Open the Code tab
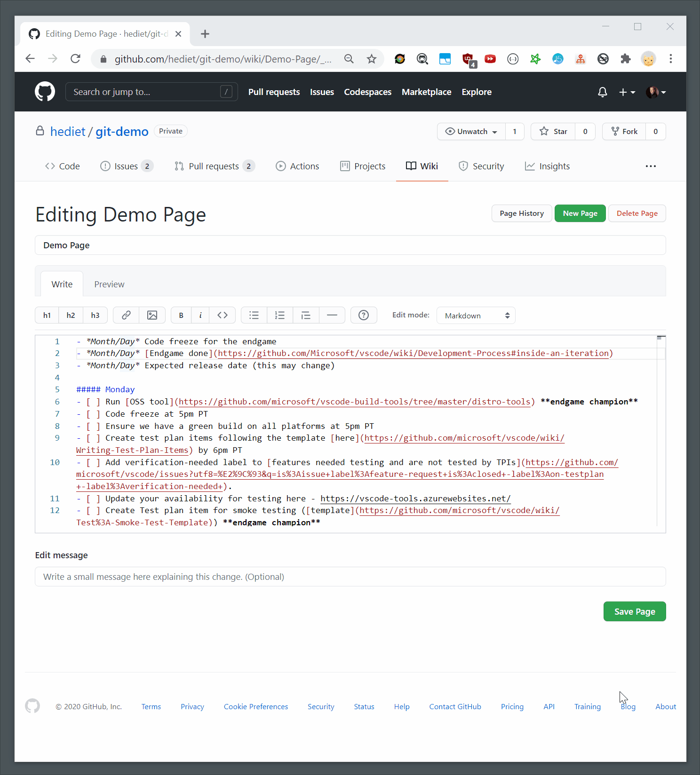The width and height of the screenshot is (700, 775). click(x=63, y=166)
